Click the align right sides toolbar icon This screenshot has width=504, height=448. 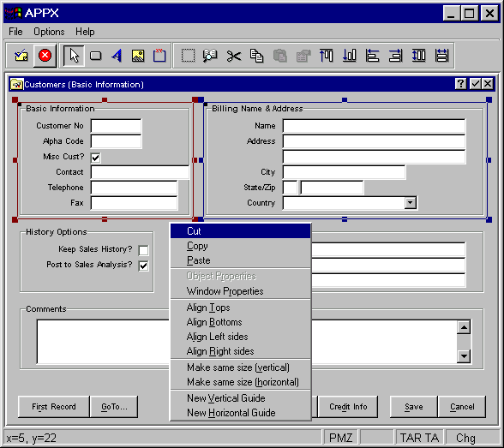click(x=396, y=56)
